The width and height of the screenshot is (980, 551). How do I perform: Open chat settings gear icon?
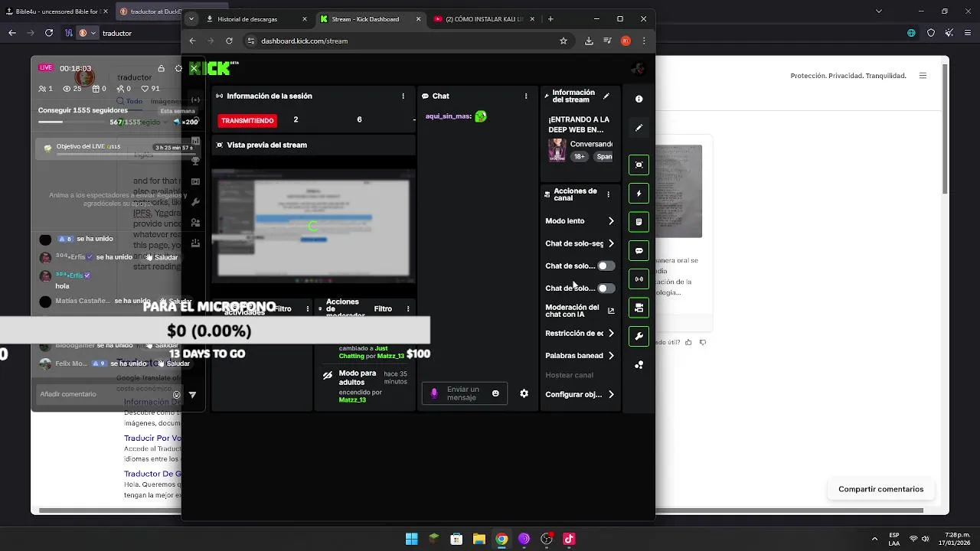point(524,393)
